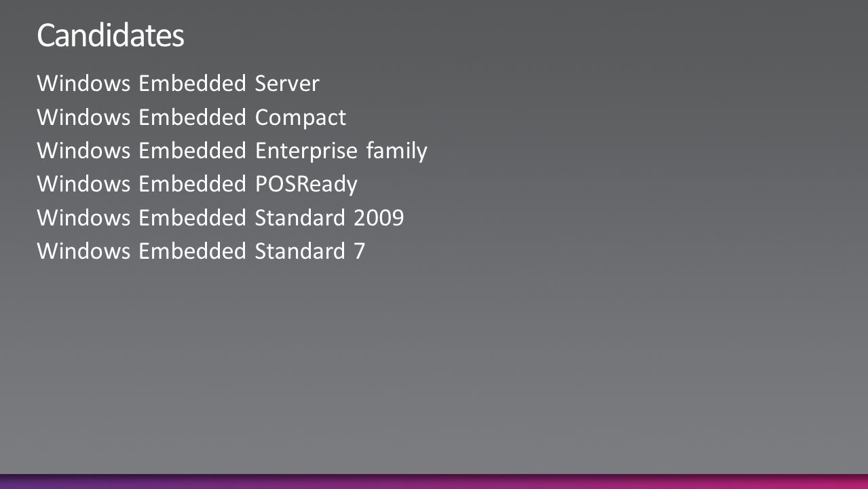The image size is (868, 489).
Task: Select the Windows Embedded Enterprise family line
Action: tap(232, 151)
